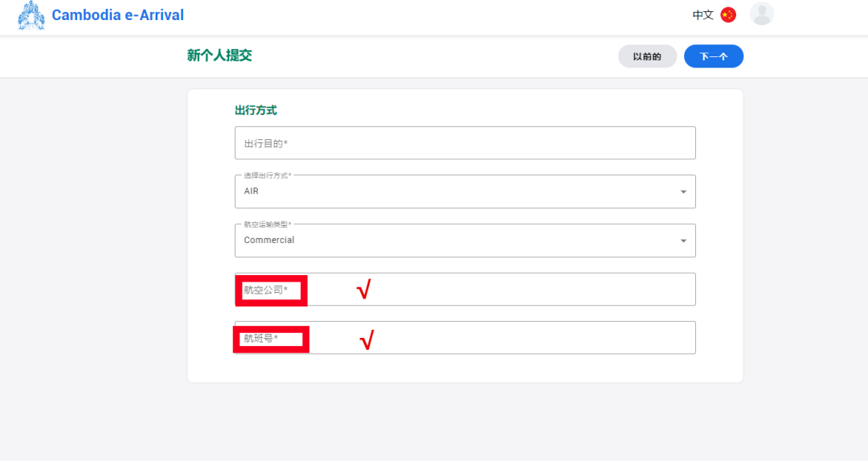Open the Cambodia e-Arrival home title link

tap(117, 15)
